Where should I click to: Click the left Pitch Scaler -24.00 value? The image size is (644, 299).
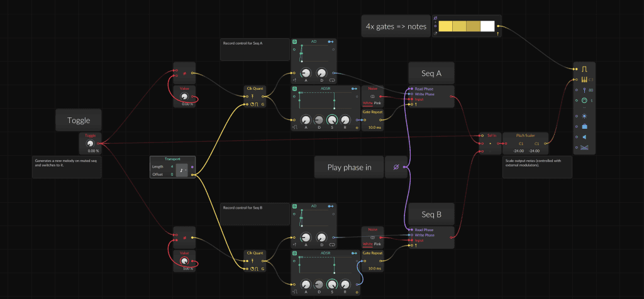click(x=518, y=151)
